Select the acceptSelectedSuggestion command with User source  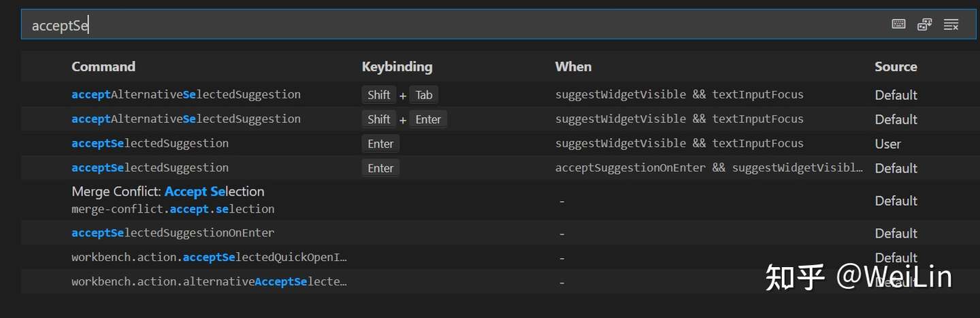[x=150, y=143]
